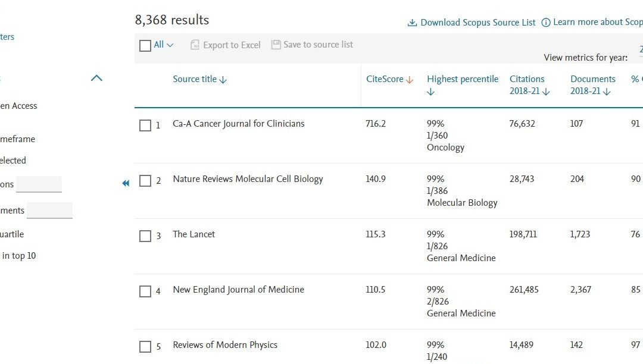Image resolution: width=643 pixels, height=364 pixels.
Task: Select the All checkbox above the results
Action: (145, 45)
